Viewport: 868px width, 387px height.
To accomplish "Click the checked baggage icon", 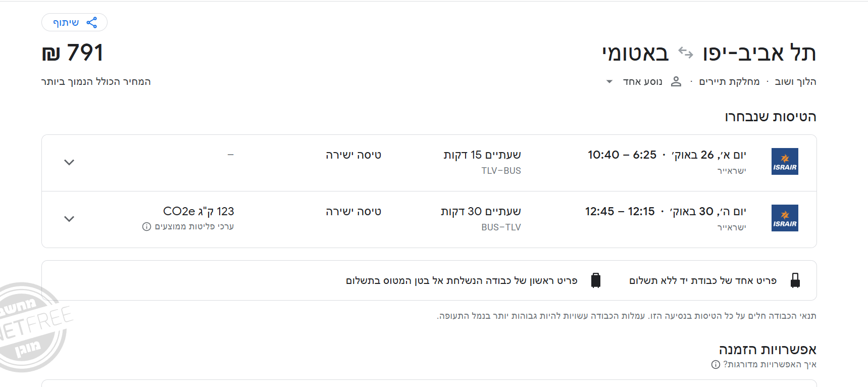I will tap(596, 280).
